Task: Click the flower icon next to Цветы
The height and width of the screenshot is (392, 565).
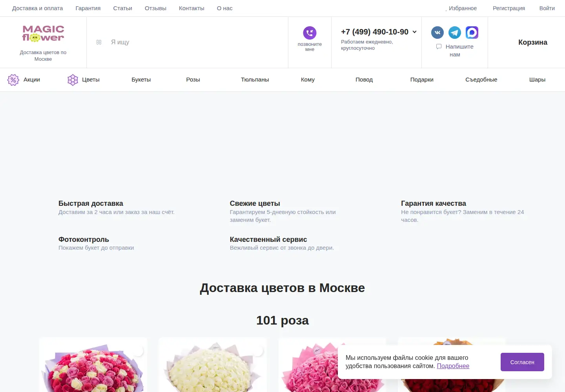Action: 73,80
